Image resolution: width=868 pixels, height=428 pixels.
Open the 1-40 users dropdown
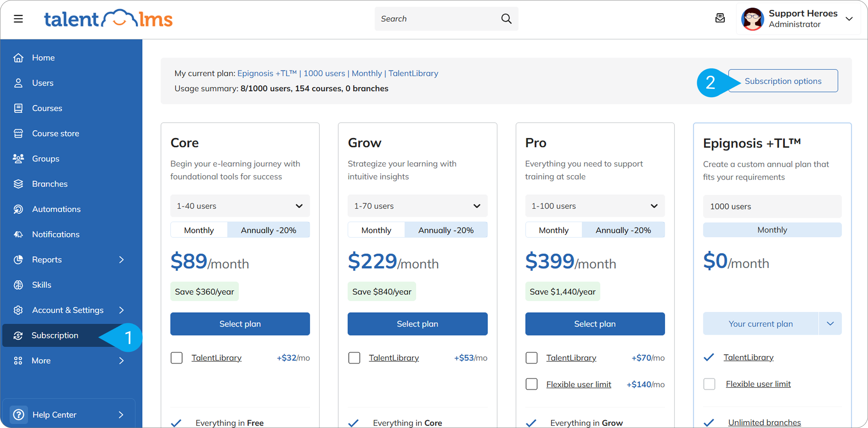coord(240,206)
